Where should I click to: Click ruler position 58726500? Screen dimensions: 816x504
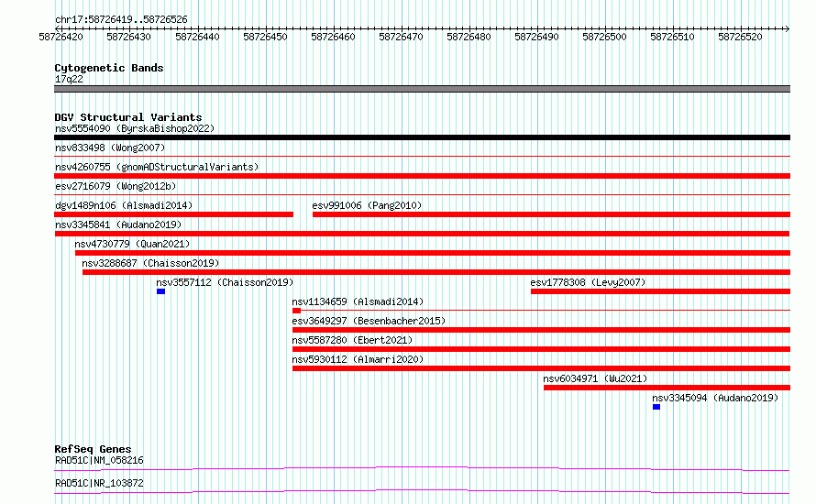pos(604,37)
